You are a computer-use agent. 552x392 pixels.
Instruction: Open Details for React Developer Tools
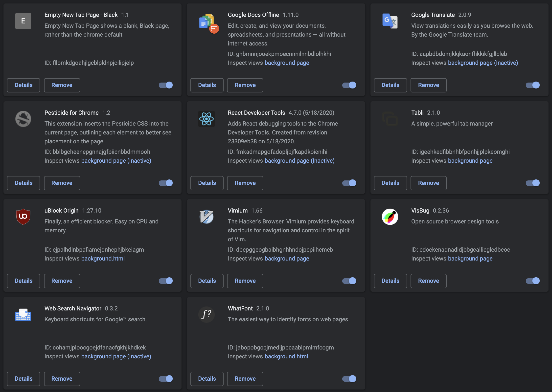tap(207, 183)
